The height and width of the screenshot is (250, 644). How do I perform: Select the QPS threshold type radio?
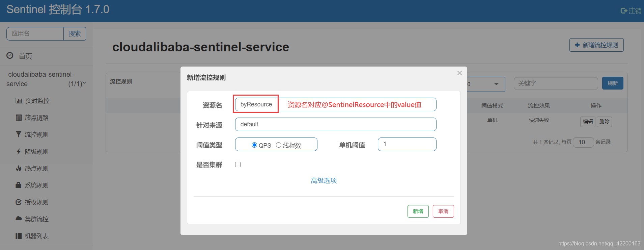point(254,145)
